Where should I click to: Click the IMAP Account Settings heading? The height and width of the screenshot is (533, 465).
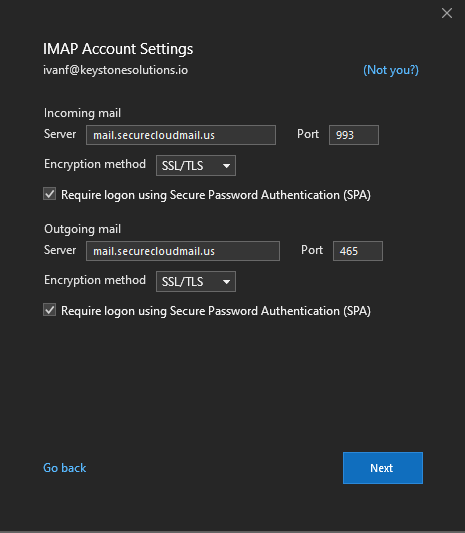[118, 49]
